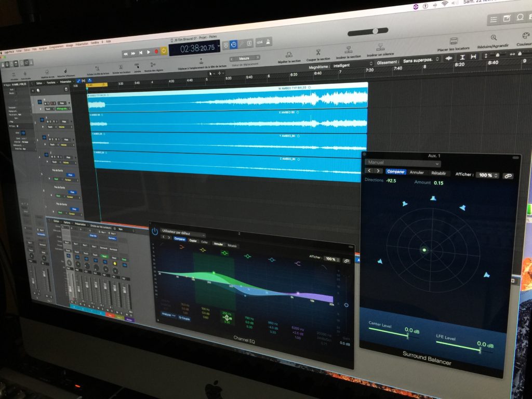The image size is (532, 399).
Task: Click Q-Couple button in Channel EQ
Action: tap(184, 318)
